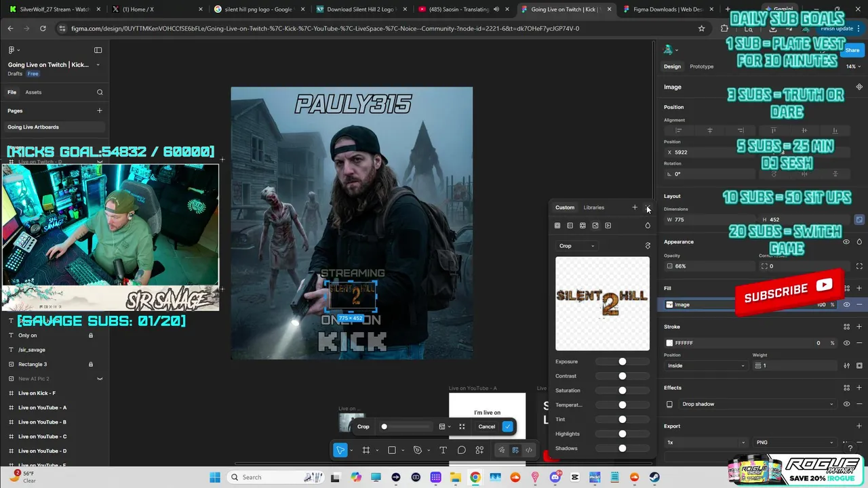This screenshot has width=868, height=488.
Task: Cancel the crop operation
Action: pos(487,427)
